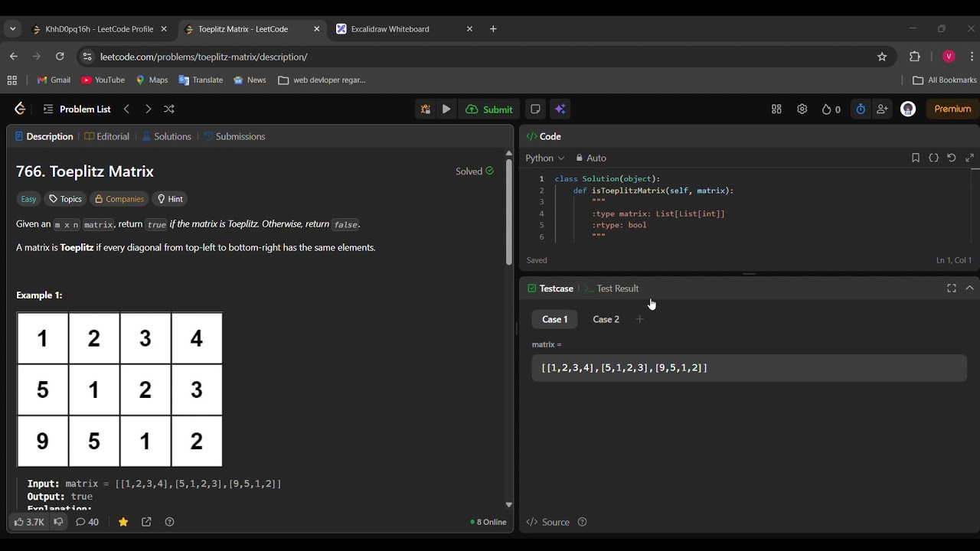Click the matrix test input field
The image size is (980, 551).
pos(749,368)
